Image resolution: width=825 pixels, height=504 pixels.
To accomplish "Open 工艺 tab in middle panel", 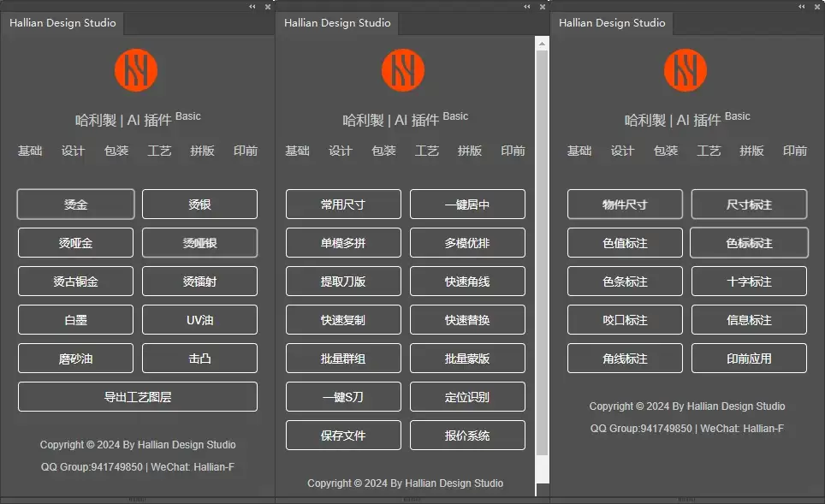I will coord(427,151).
